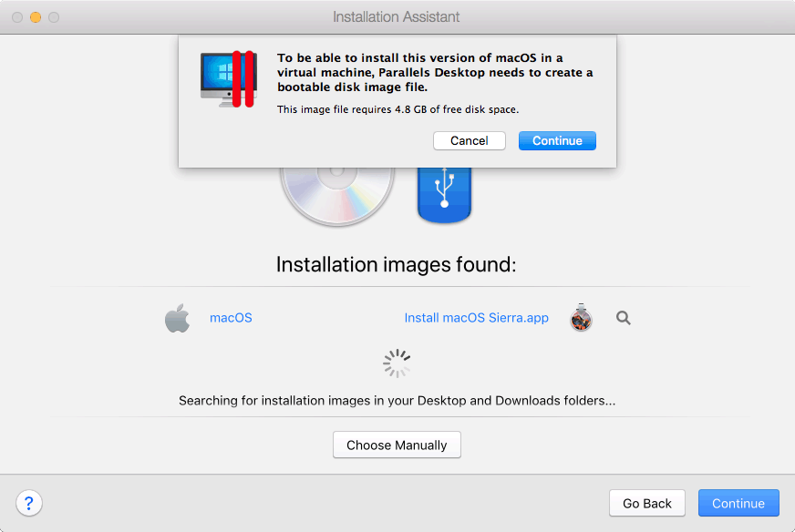The width and height of the screenshot is (795, 532).
Task: Click the macOS Sierra installer icon
Action: tap(581, 318)
